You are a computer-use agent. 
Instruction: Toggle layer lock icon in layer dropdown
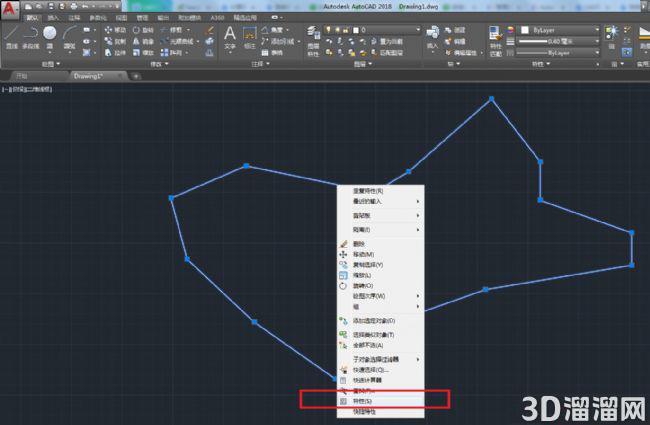(x=345, y=30)
